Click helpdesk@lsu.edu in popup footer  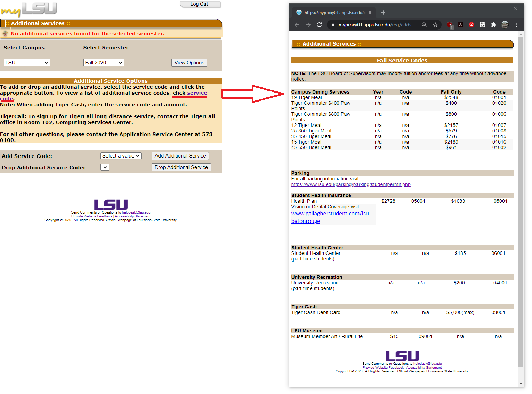(427, 364)
